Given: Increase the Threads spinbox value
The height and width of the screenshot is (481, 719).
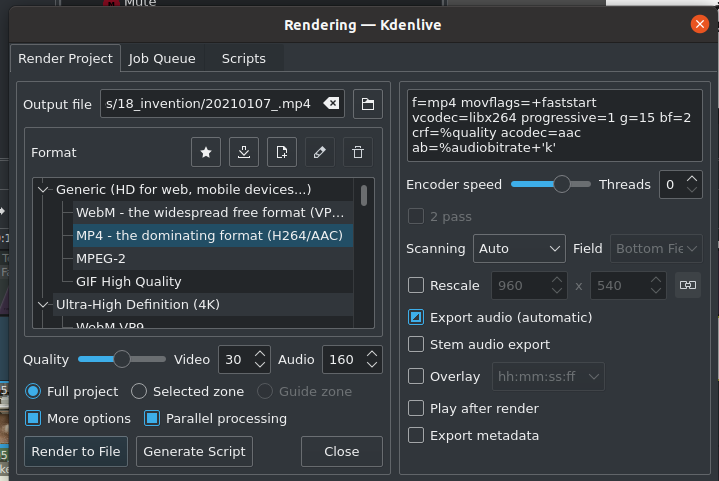Looking at the screenshot, I should 692,178.
